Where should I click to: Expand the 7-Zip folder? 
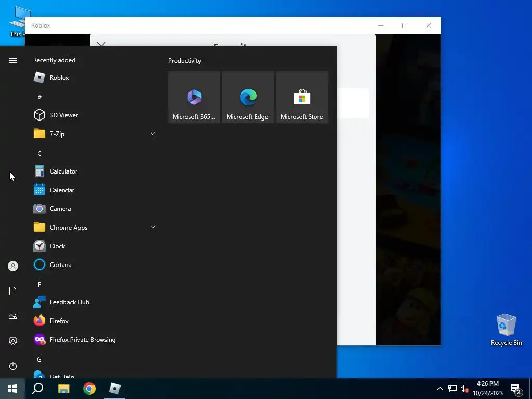(x=95, y=134)
